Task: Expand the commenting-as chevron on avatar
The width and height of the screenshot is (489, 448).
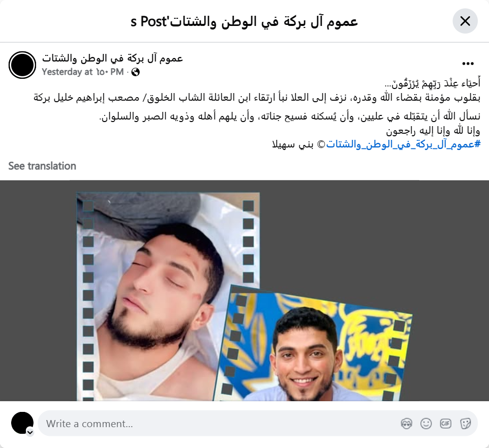Action: [30, 432]
